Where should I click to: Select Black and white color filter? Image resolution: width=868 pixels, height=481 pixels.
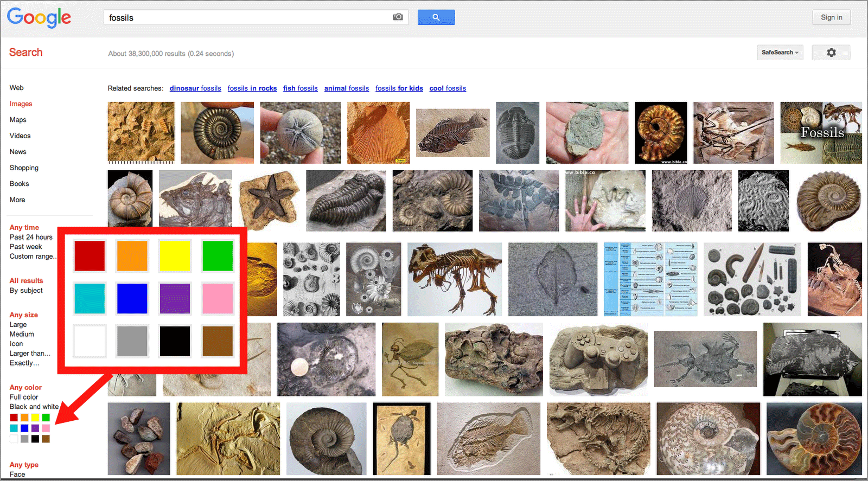[34, 407]
